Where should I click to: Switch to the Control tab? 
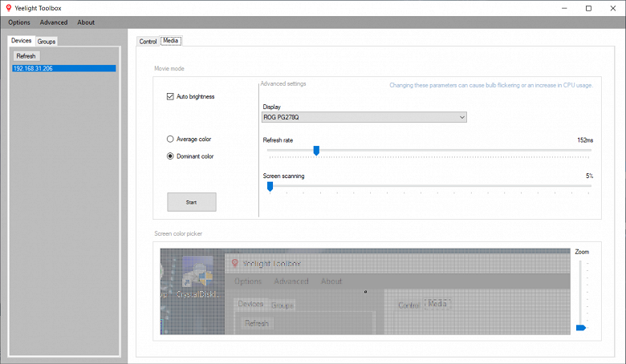[148, 41]
